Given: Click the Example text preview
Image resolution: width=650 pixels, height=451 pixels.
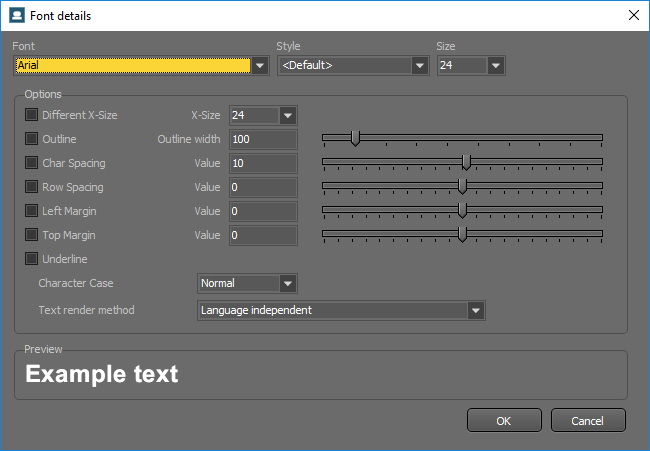Looking at the screenshot, I should tap(102, 374).
